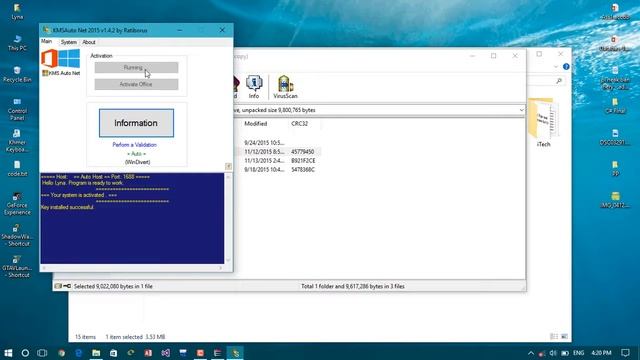The height and width of the screenshot is (360, 640).
Task: Launch Microsoft Edge from the taskbar
Action: 79,353
